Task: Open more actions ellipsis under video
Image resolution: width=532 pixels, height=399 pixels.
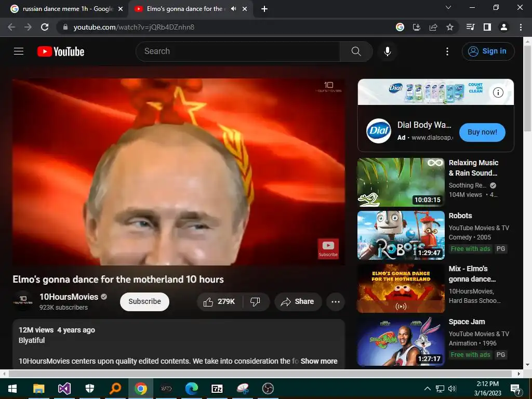Action: (336, 302)
